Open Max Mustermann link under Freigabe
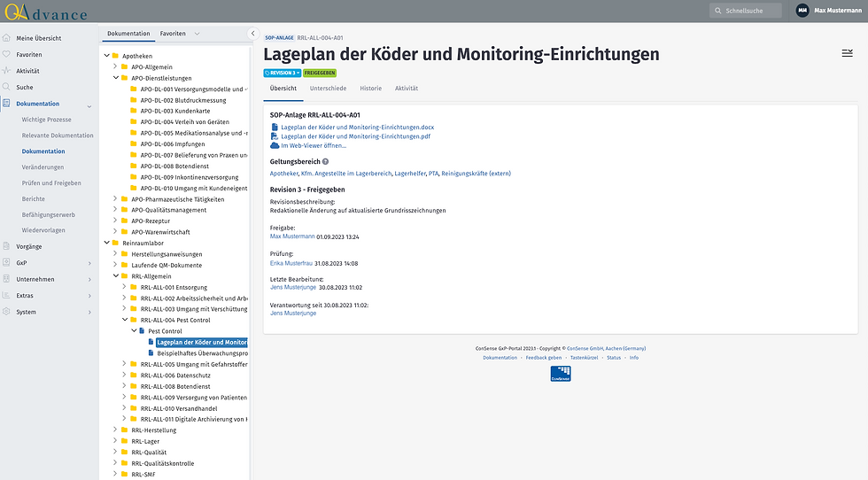The width and height of the screenshot is (868, 480). [292, 236]
